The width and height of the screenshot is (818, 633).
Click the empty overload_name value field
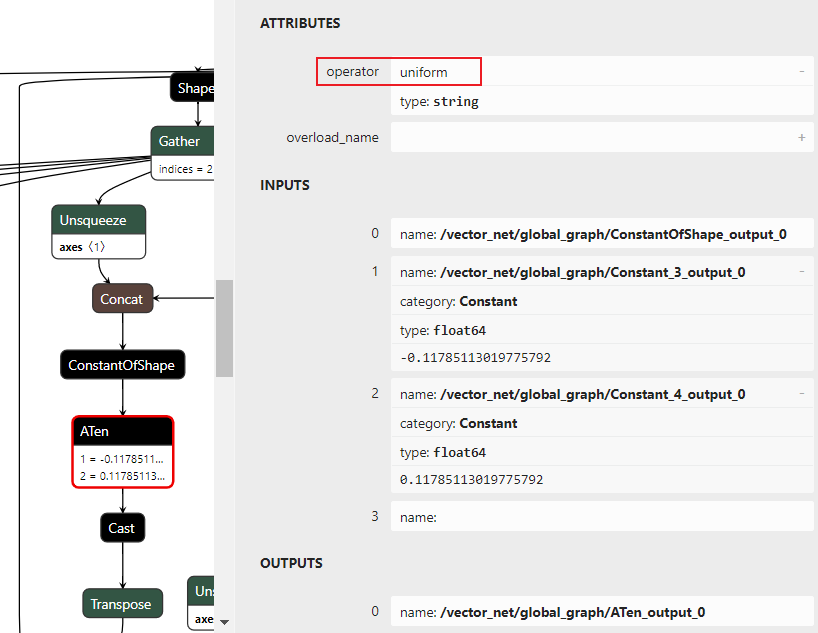pos(602,137)
